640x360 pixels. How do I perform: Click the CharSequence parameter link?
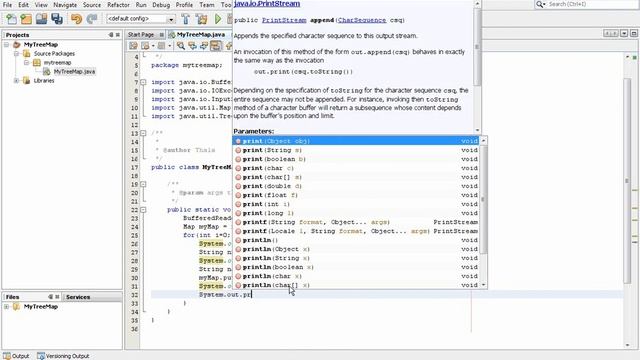point(362,20)
